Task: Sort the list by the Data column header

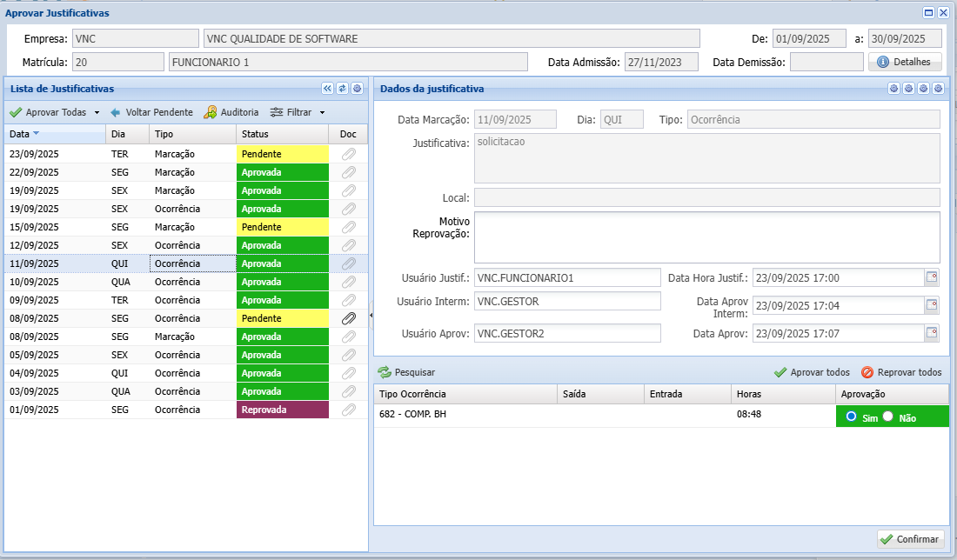Action: pyautogui.click(x=55, y=134)
